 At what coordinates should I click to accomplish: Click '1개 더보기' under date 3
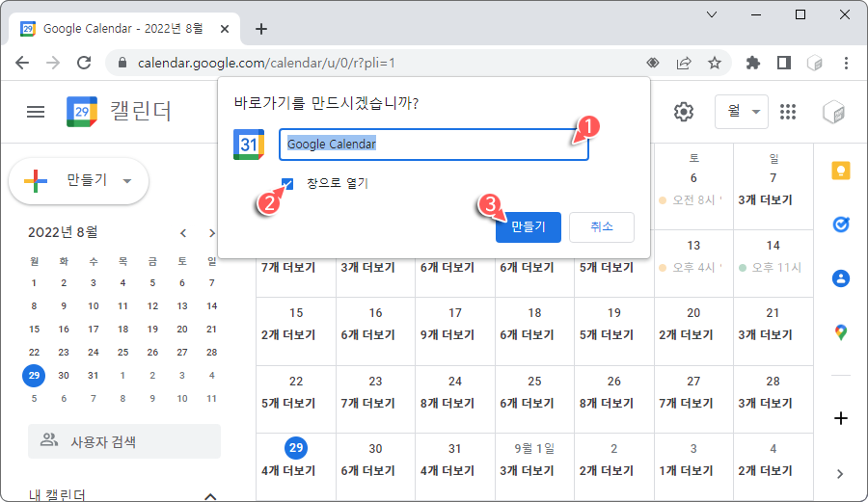click(x=686, y=471)
